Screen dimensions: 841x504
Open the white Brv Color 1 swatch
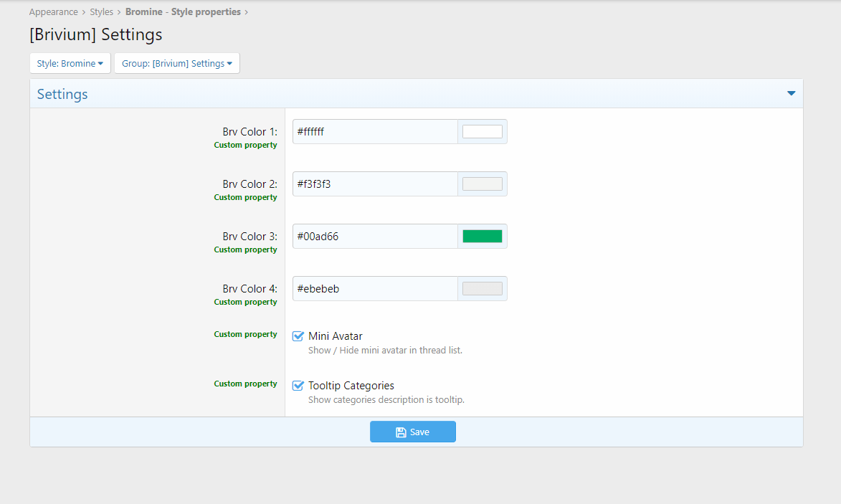[482, 132]
